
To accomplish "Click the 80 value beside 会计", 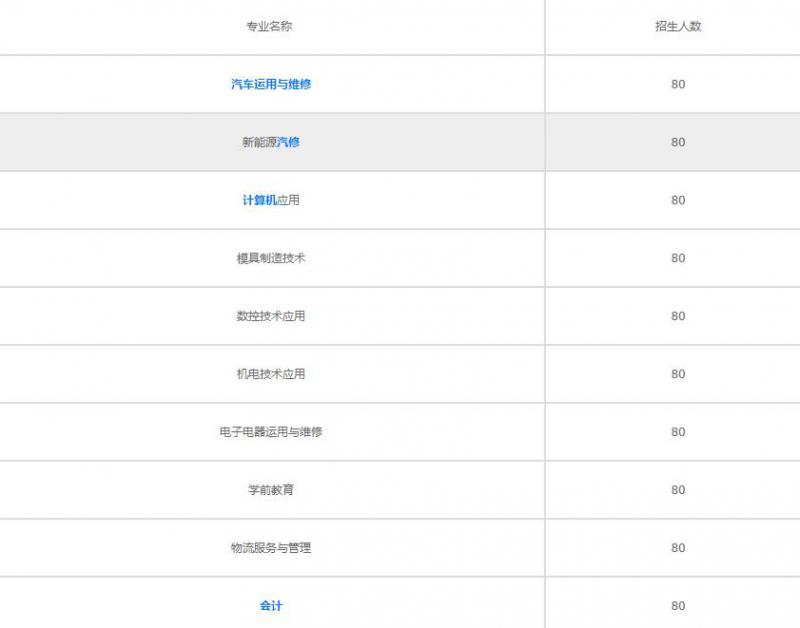I will pyautogui.click(x=678, y=606).
